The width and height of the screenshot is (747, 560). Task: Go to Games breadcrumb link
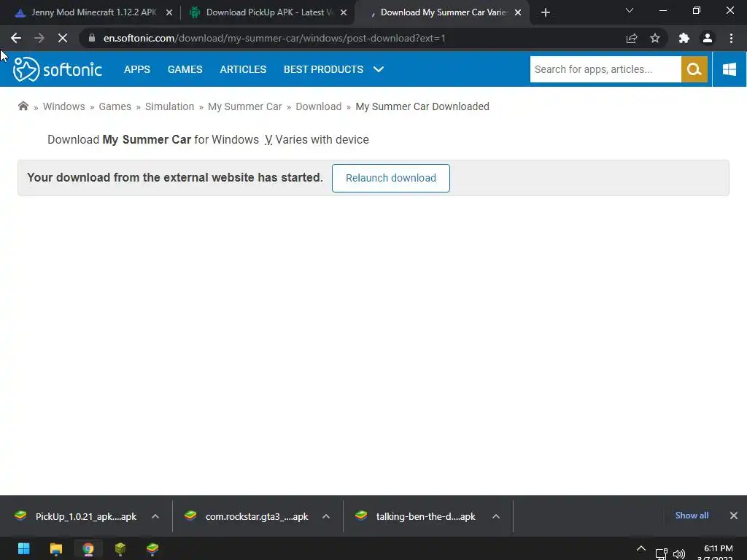pos(115,106)
